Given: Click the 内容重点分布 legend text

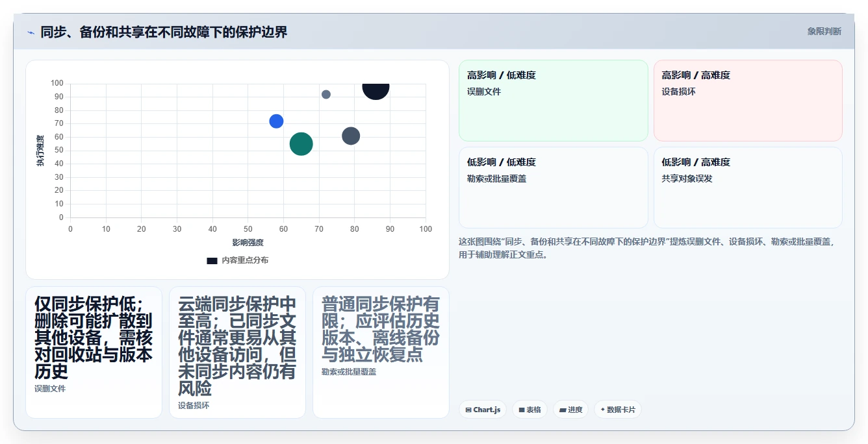Looking at the screenshot, I should click(x=245, y=260).
